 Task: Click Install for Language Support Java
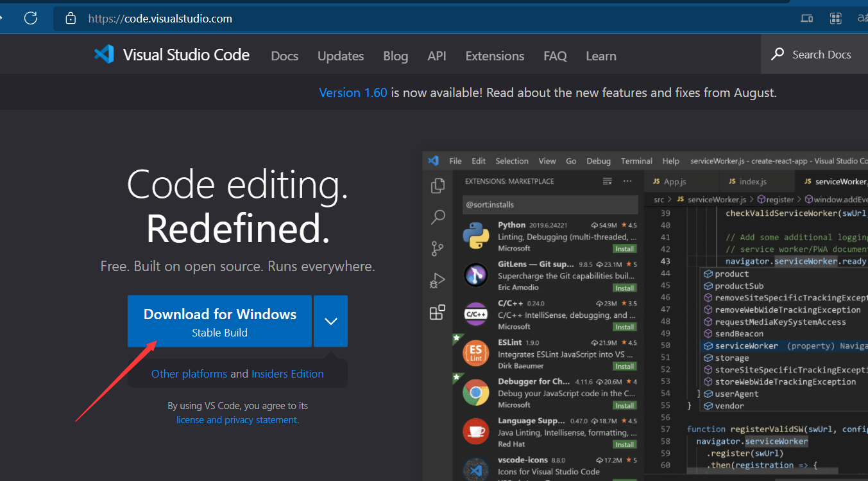[x=624, y=444]
